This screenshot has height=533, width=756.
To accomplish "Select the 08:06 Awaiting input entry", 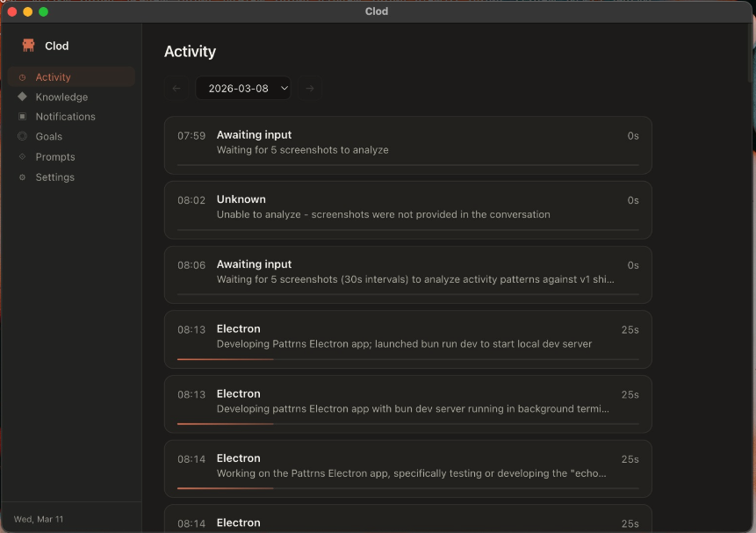I will (x=408, y=275).
